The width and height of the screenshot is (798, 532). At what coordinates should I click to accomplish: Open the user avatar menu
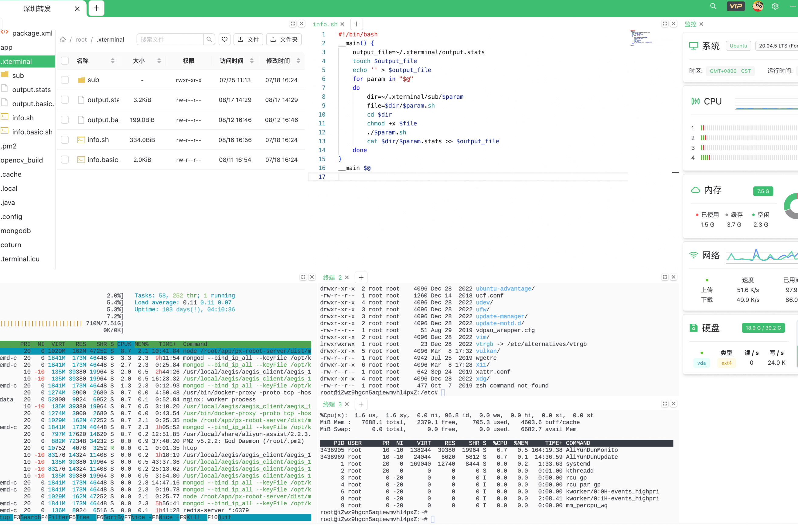(x=758, y=6)
